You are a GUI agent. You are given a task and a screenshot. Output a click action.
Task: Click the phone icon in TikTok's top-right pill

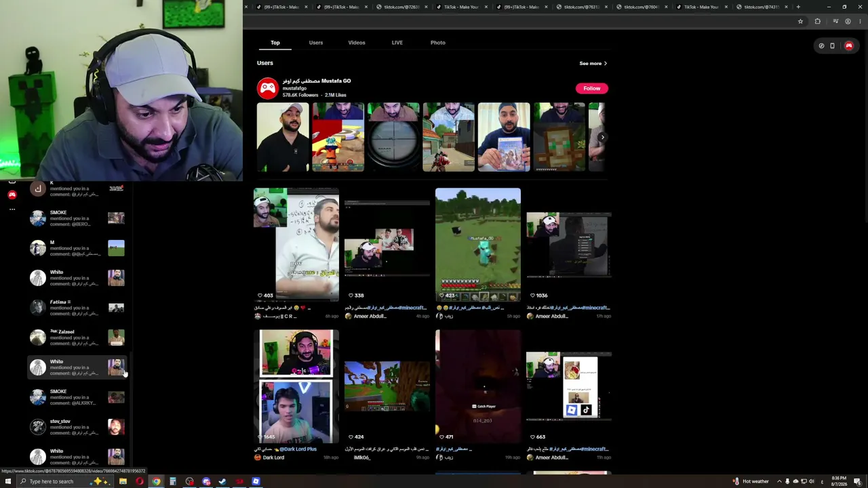tap(832, 46)
